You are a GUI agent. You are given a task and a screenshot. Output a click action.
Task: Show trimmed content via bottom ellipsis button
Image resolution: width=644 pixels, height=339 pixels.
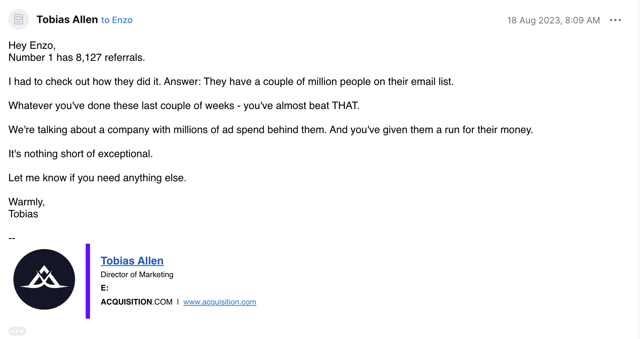pyautogui.click(x=17, y=331)
